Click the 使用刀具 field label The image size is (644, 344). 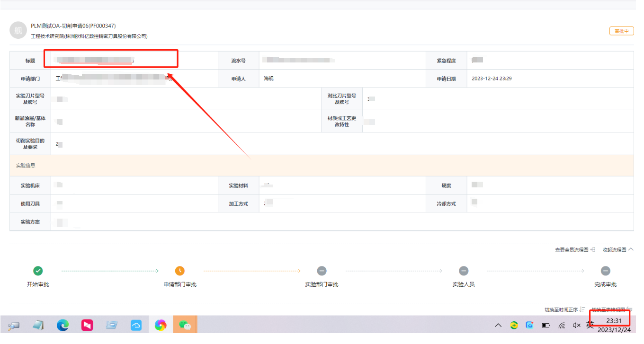30,203
